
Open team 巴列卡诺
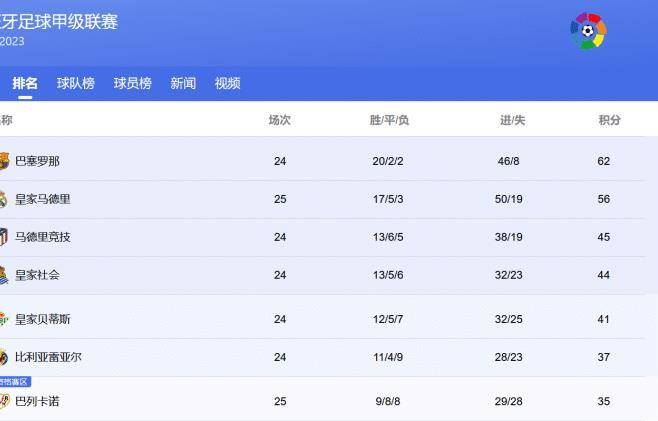pos(37,401)
